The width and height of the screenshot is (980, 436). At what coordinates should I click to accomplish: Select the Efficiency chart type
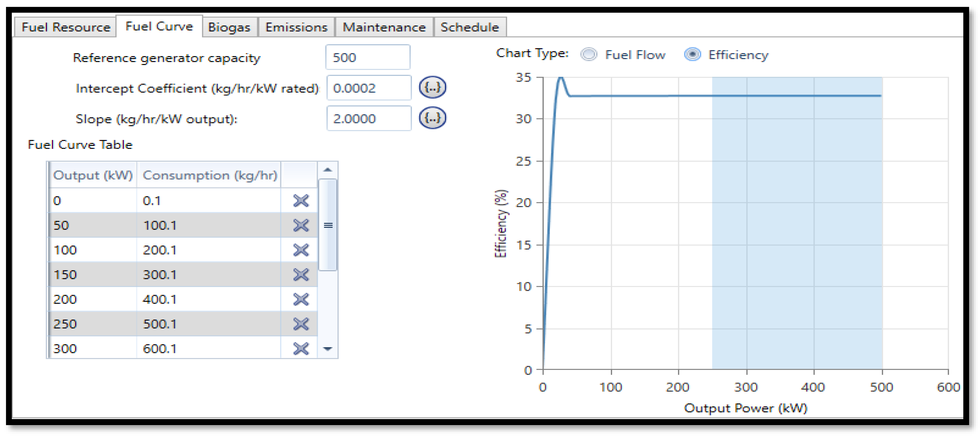(692, 55)
